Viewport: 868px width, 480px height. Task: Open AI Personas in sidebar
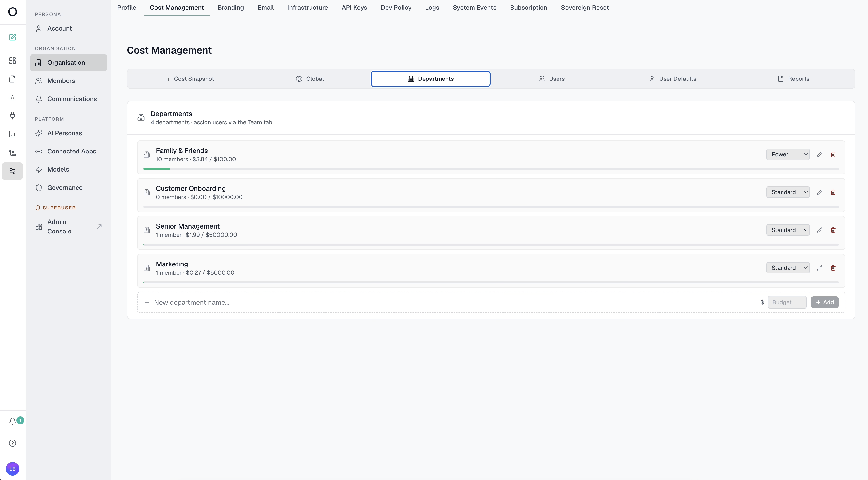[x=68, y=133]
